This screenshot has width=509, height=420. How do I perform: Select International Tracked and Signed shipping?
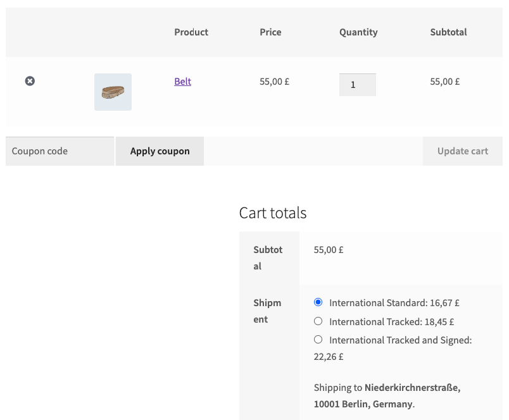click(x=318, y=339)
